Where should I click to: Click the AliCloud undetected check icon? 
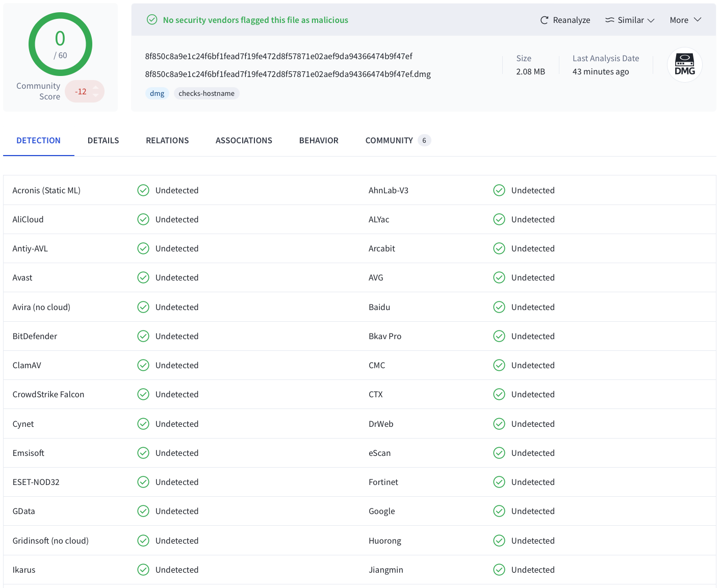[x=143, y=219]
